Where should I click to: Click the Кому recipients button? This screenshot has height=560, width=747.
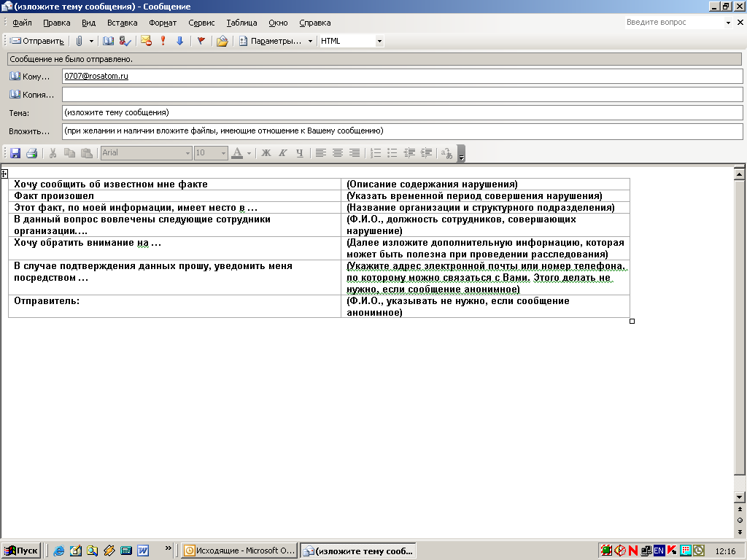point(29,76)
